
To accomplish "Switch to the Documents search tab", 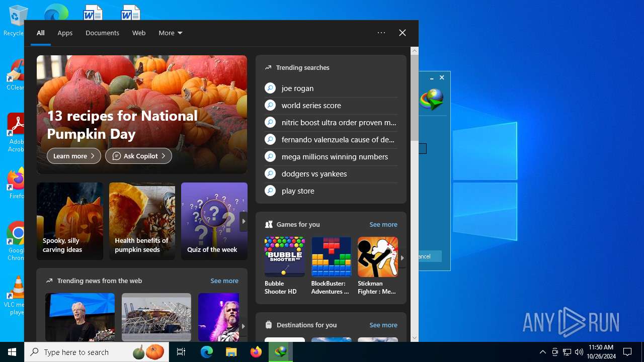I will coord(102,33).
